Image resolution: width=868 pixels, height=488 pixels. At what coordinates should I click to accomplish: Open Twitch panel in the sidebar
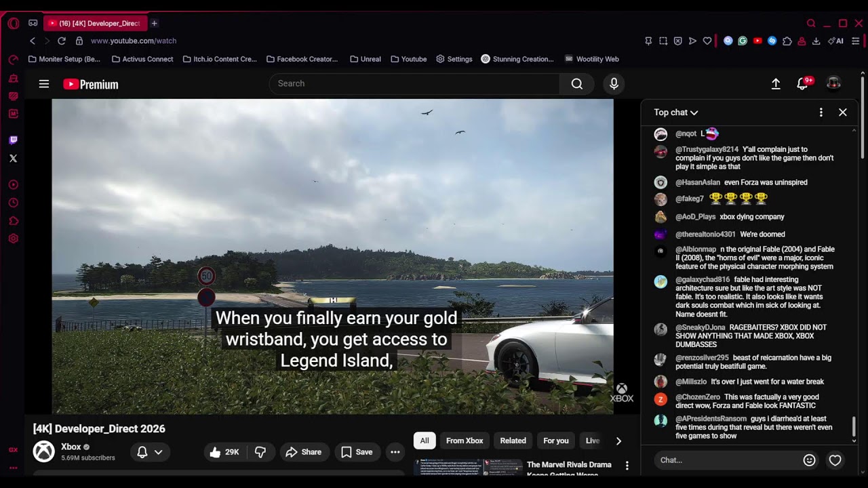tap(13, 140)
